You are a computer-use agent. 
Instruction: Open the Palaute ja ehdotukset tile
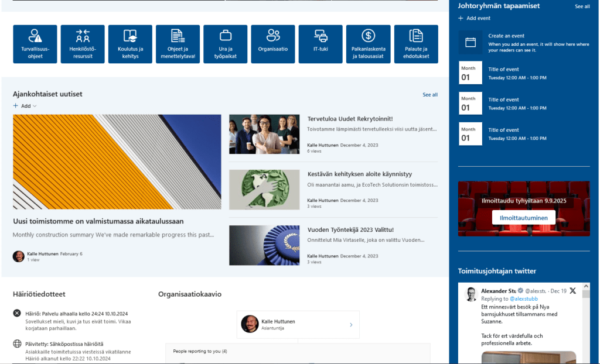(x=416, y=44)
